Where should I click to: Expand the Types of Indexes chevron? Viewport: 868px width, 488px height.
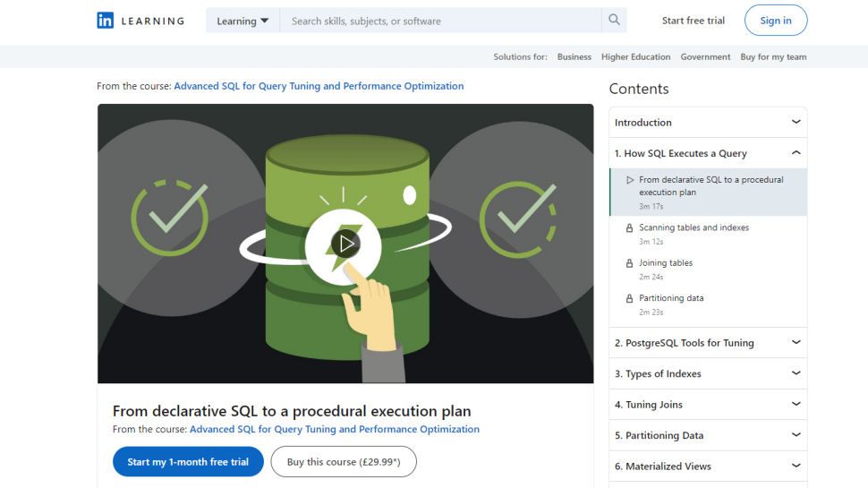pos(796,373)
